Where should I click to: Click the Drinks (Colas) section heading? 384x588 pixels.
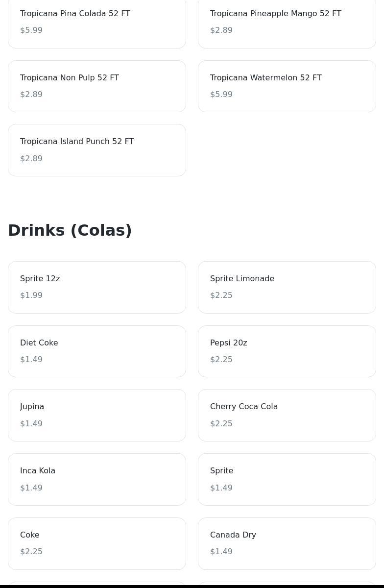coord(70,230)
